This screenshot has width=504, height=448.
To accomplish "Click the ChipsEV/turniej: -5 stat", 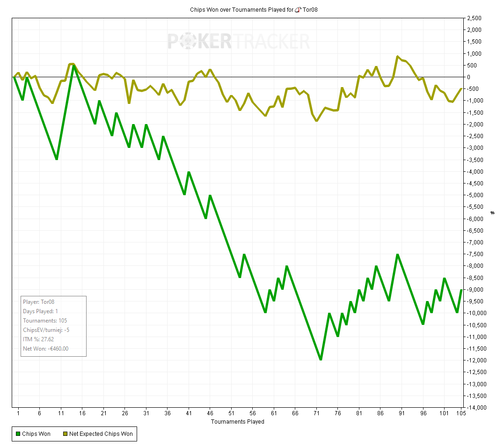I will (46, 330).
